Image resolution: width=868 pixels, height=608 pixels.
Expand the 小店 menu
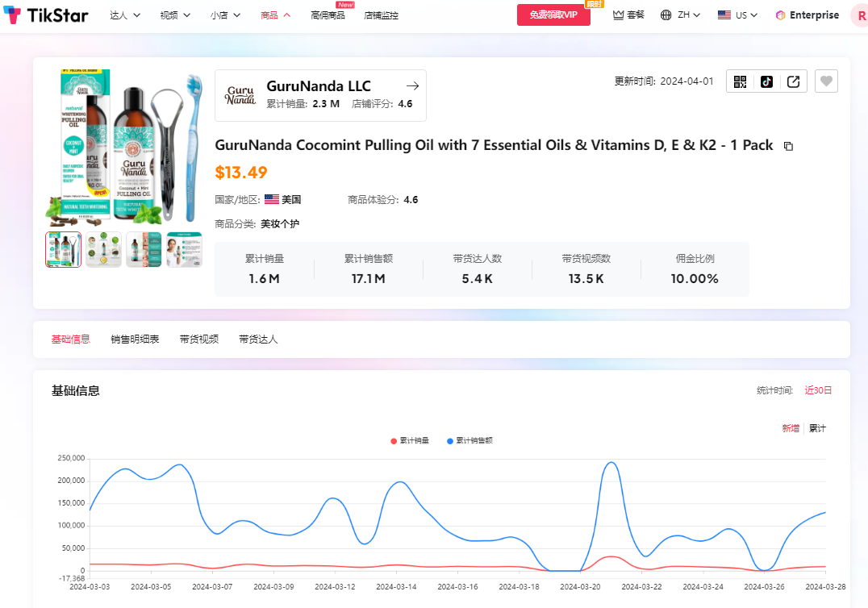[x=225, y=15]
